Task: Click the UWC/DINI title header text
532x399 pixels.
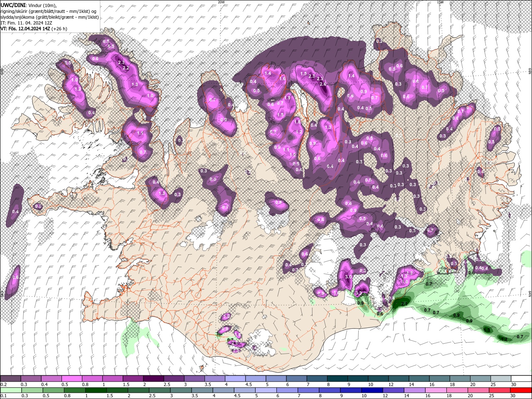Action: [13, 5]
